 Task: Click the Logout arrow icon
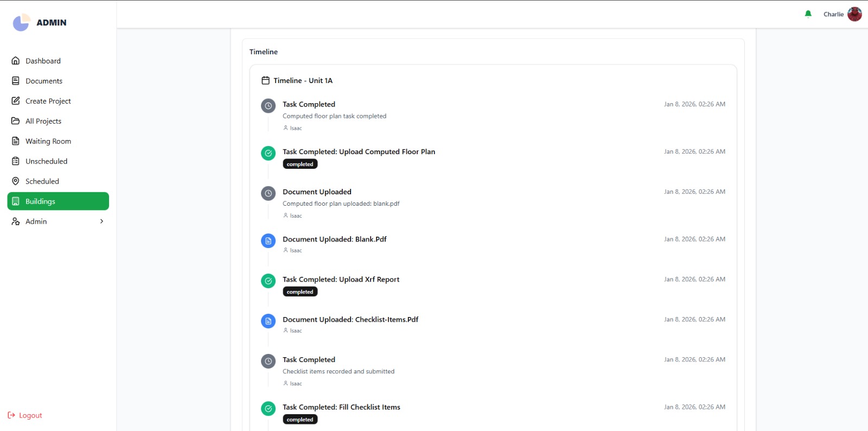pos(11,415)
